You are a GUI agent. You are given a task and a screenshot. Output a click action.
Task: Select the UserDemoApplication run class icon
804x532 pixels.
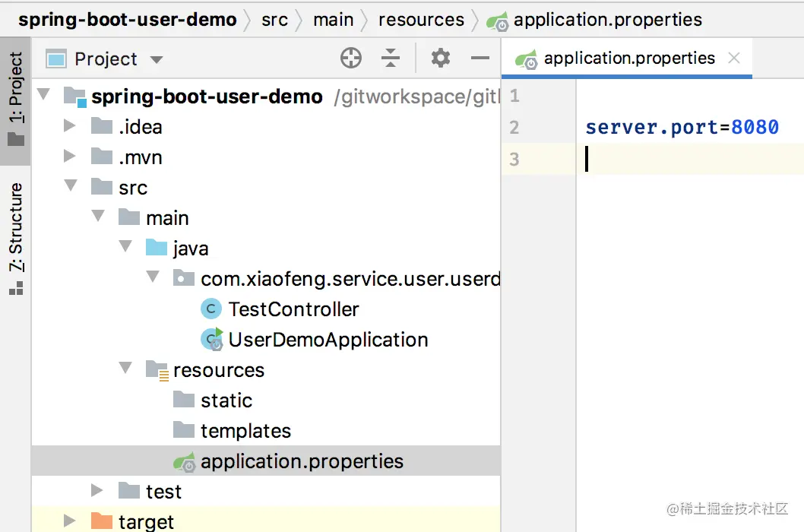click(211, 340)
